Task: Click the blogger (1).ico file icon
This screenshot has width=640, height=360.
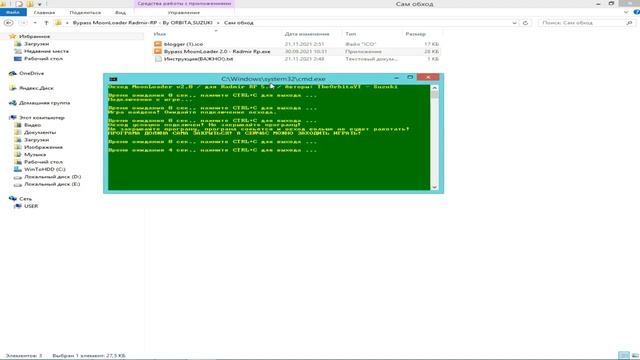Action: tap(158, 44)
